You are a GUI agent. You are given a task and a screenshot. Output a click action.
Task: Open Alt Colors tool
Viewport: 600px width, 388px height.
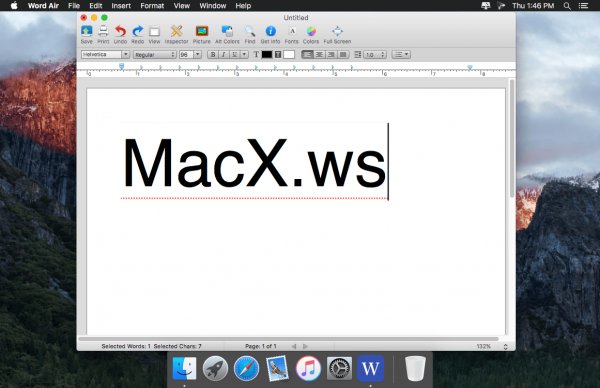tap(227, 31)
